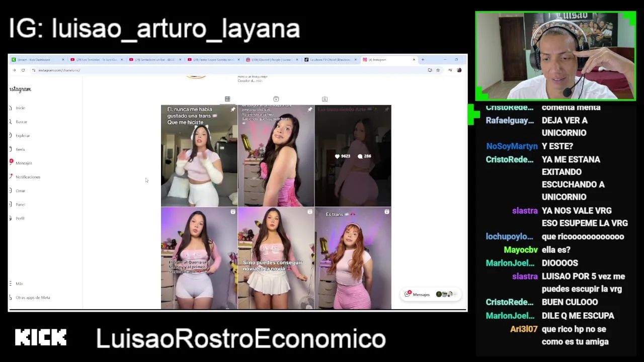This screenshot has width=644, height=362.
Task: Click chat username NoSoyMartyn
Action: (512, 146)
